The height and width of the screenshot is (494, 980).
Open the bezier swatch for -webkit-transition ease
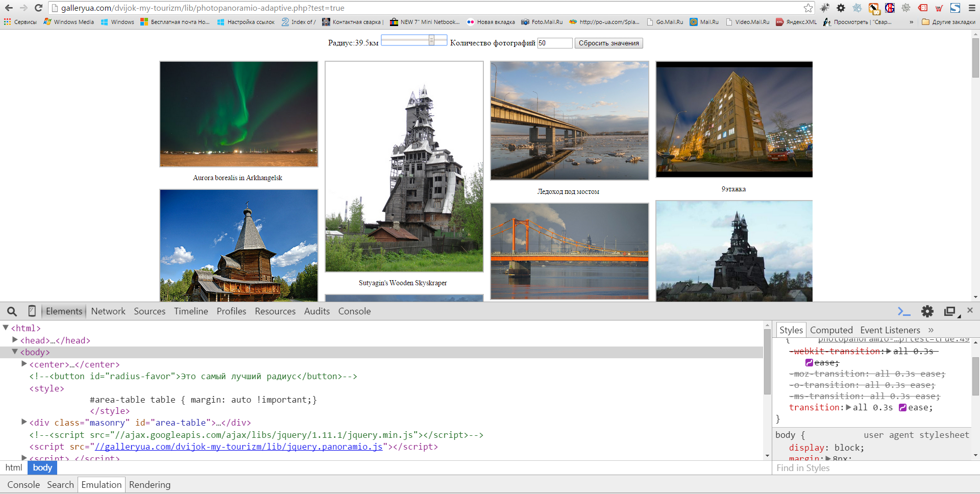809,363
